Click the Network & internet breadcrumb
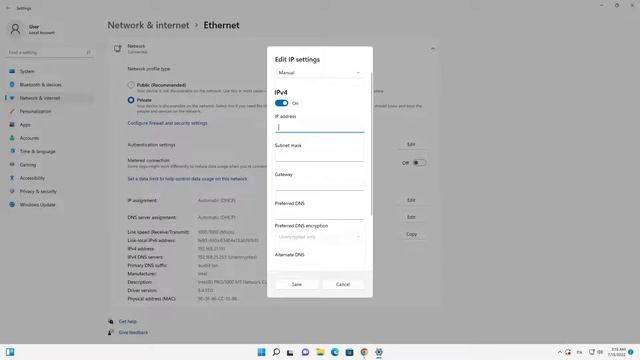The image size is (640, 360). coord(148,25)
